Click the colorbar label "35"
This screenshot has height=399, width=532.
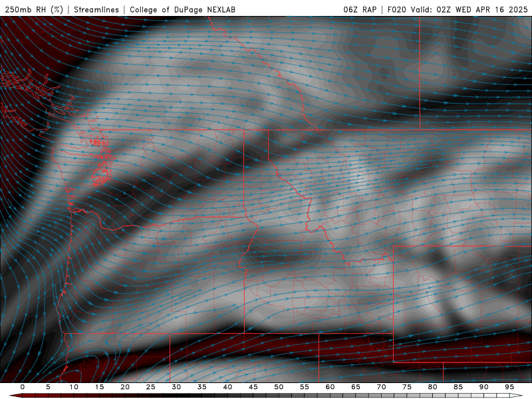(202, 387)
